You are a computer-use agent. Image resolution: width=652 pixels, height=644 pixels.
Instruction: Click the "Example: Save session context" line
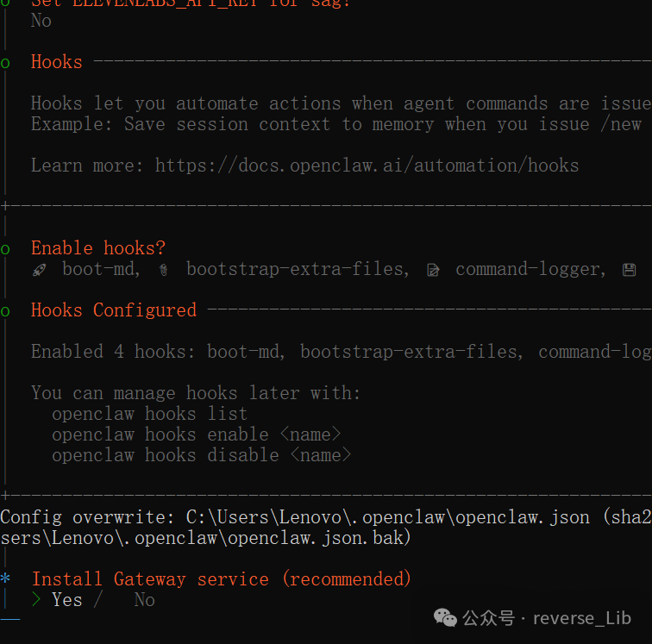click(336, 124)
